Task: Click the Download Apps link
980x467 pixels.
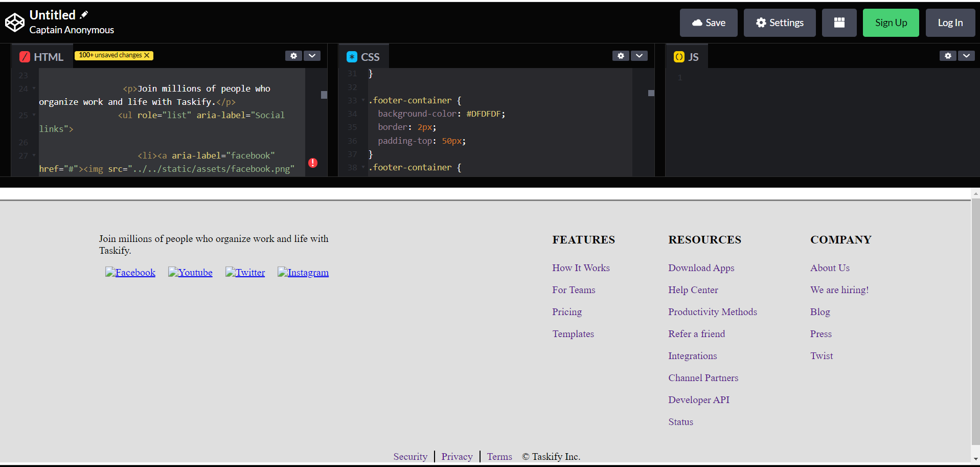Action: tap(701, 268)
